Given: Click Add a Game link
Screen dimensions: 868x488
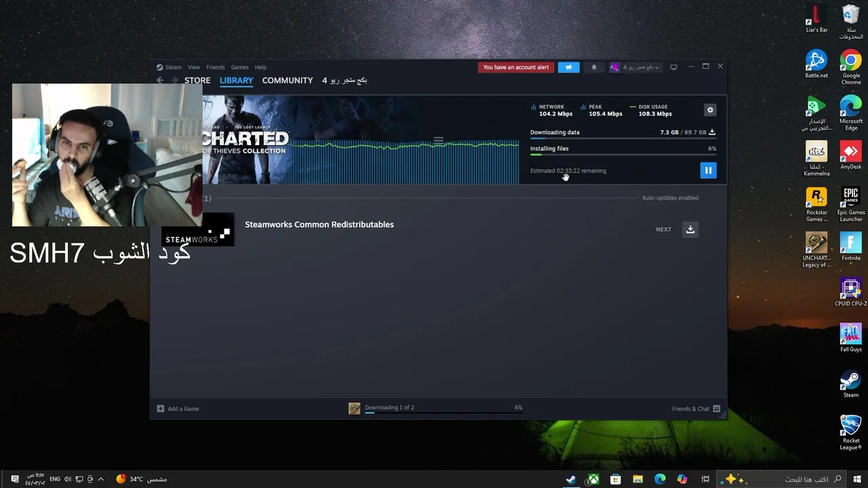Looking at the screenshot, I should tap(183, 409).
